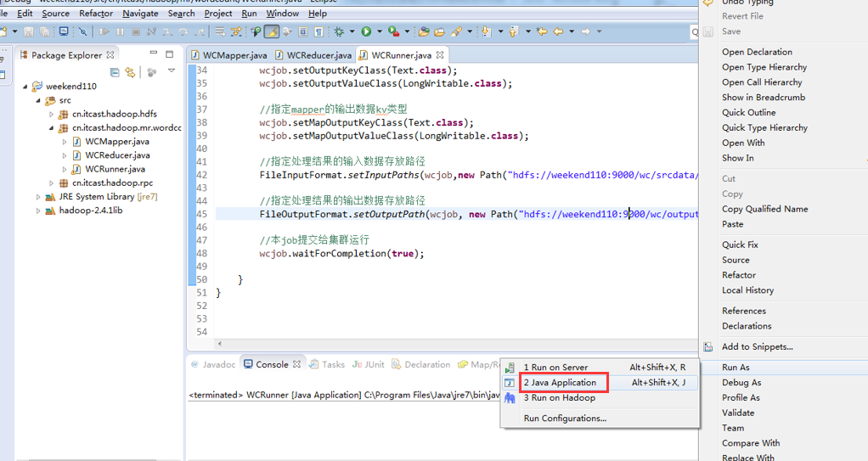Click the Suspend debug toolbar icon
868x461 pixels.
pos(120,32)
